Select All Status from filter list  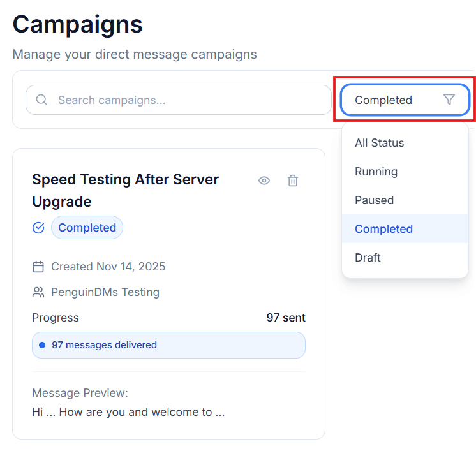[380, 143]
